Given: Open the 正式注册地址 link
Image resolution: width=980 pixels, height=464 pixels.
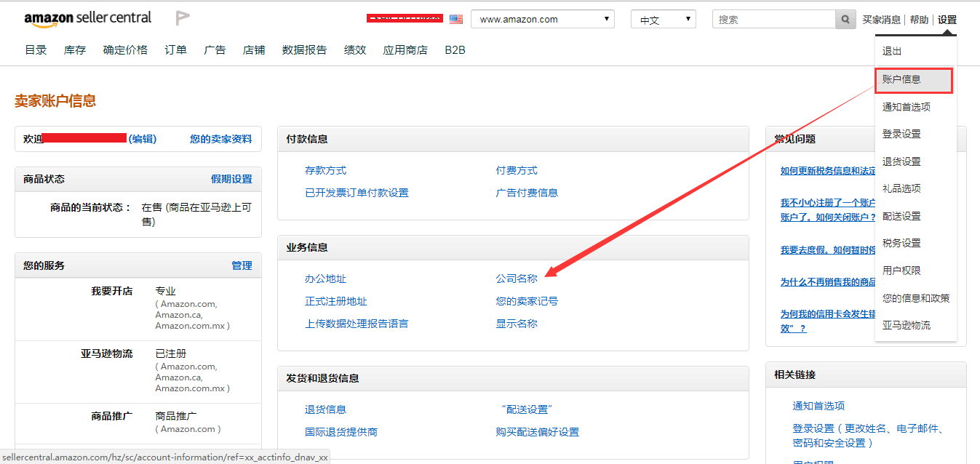Looking at the screenshot, I should 336,301.
